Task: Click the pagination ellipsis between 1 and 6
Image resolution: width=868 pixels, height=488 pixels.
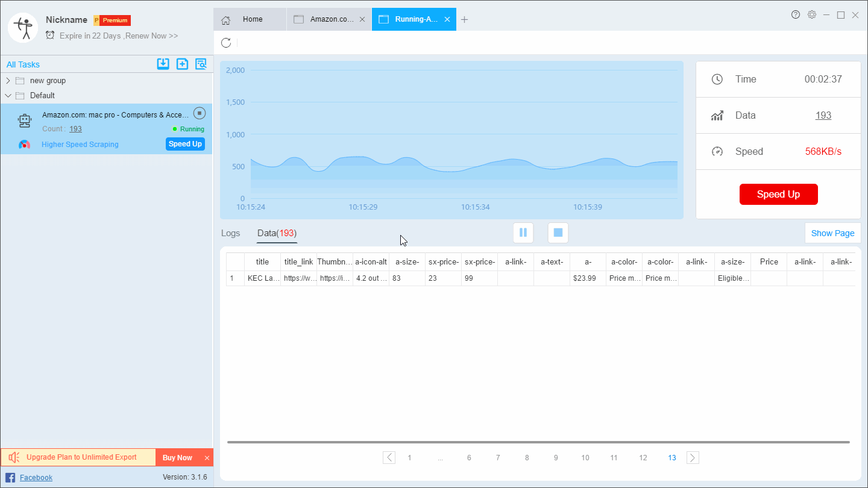Action: (440, 458)
